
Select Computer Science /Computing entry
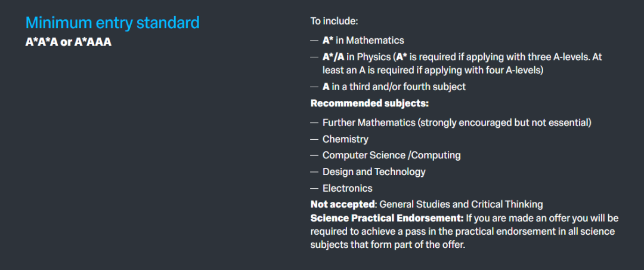pyautogui.click(x=391, y=155)
